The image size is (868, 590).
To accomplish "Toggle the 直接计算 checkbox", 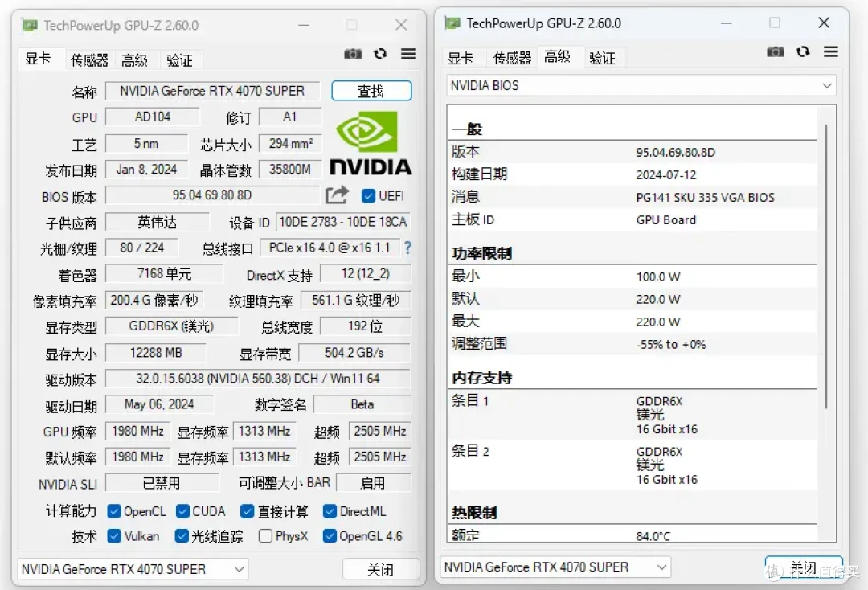I will click(248, 511).
